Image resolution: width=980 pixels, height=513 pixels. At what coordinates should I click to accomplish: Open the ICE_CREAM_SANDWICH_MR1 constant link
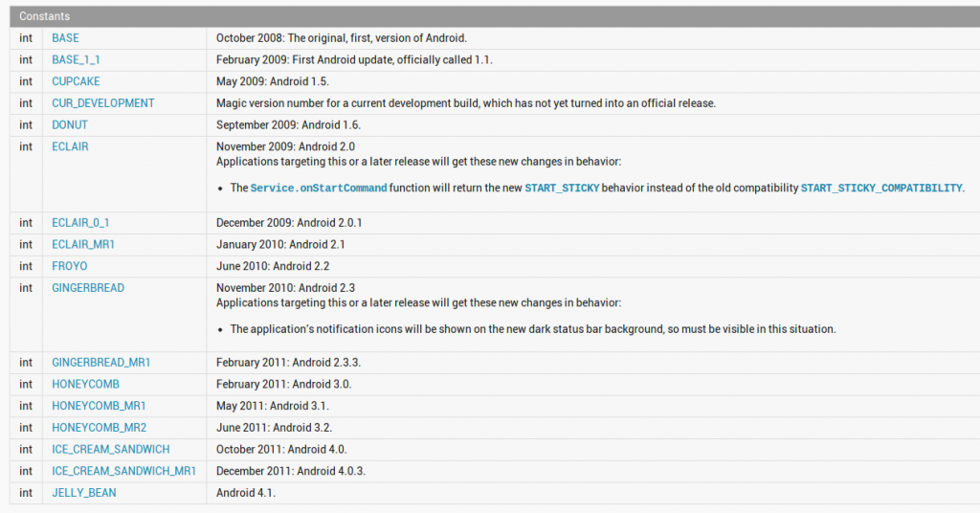123,471
